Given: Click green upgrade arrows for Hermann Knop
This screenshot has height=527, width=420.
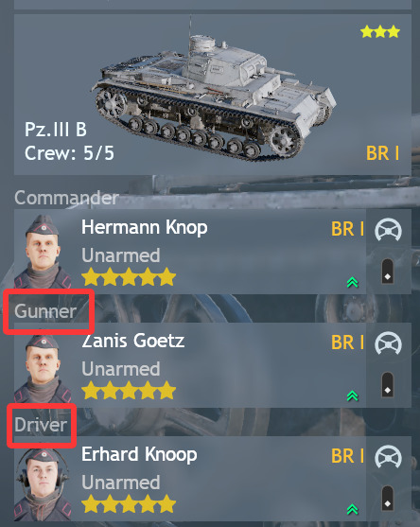Looking at the screenshot, I should point(353,282).
